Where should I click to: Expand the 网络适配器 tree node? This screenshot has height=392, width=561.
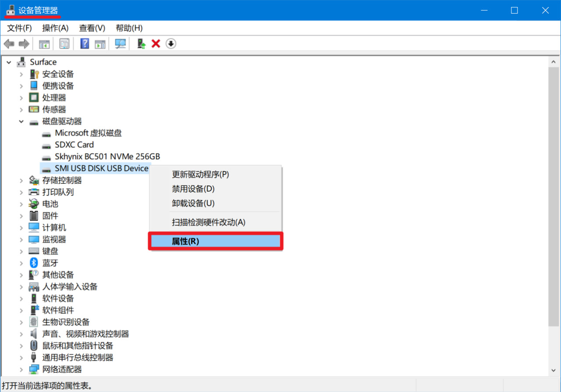(21, 369)
